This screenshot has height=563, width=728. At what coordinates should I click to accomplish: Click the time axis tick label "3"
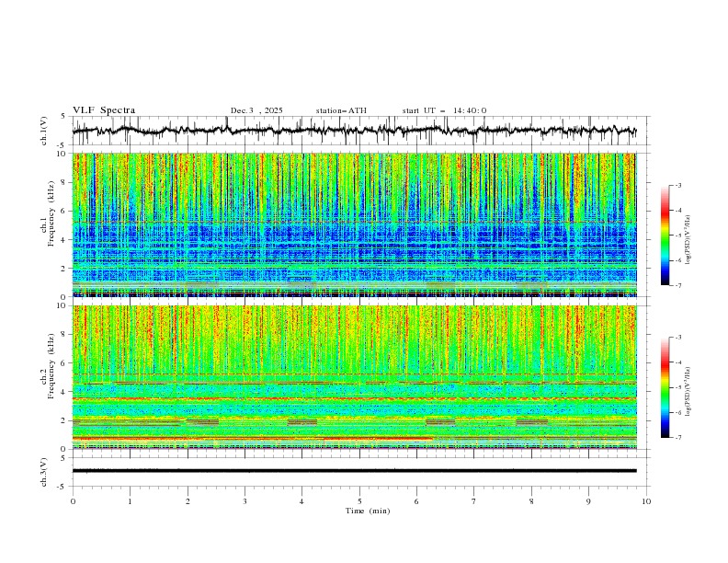[x=245, y=501]
